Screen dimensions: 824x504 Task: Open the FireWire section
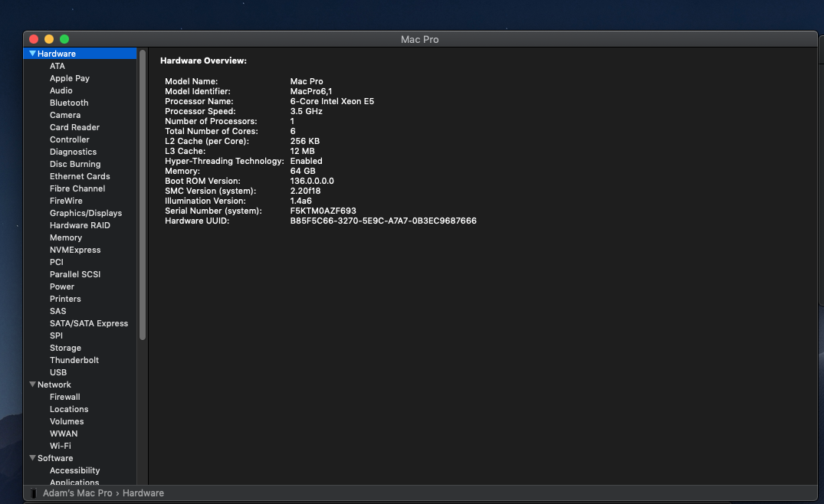(66, 201)
